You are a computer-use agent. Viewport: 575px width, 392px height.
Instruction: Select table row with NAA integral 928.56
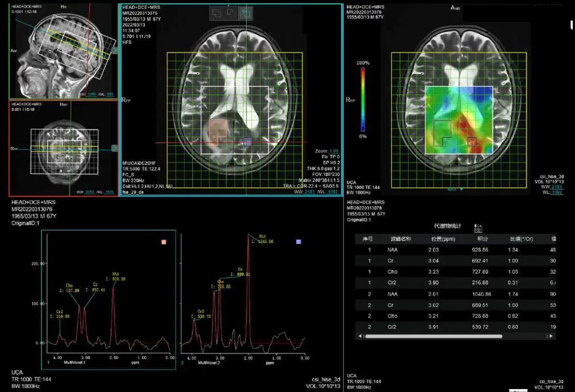click(x=455, y=250)
